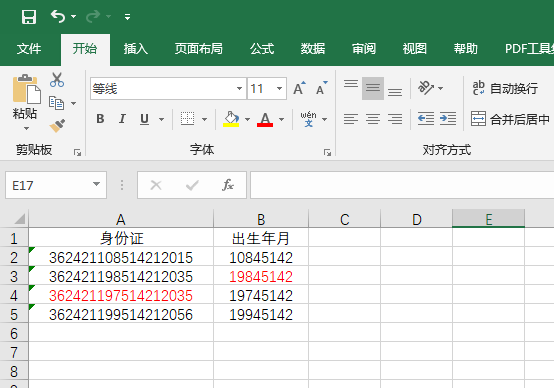Switch to the 帮助 ribbon tab
This screenshot has width=554, height=388.
(x=466, y=49)
